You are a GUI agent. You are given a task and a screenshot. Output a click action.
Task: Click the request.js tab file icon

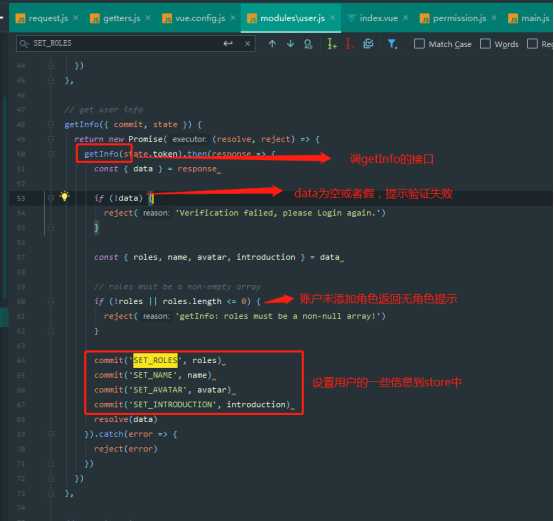point(21,18)
